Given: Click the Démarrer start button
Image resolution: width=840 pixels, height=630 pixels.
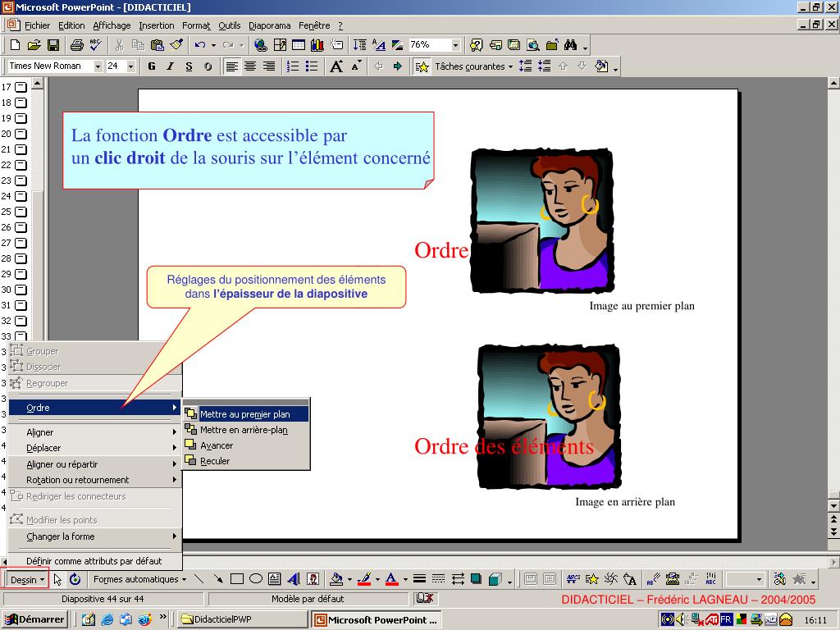Looking at the screenshot, I should point(34,619).
